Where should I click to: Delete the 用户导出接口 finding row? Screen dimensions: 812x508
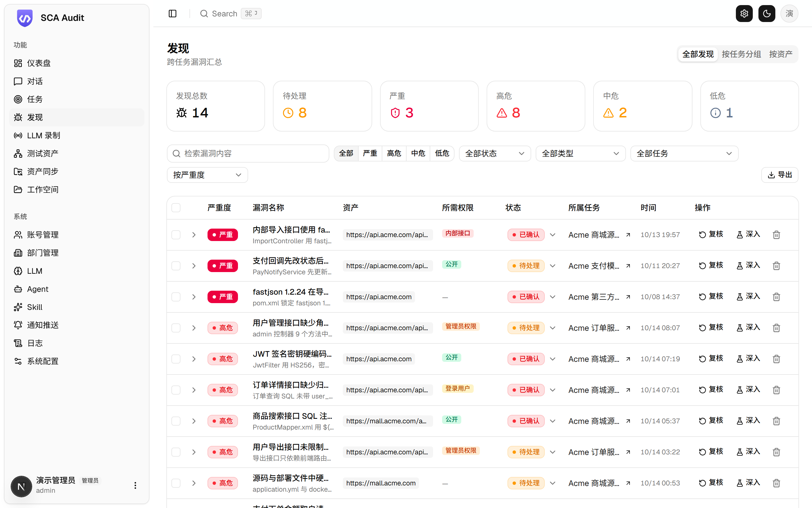point(776,452)
